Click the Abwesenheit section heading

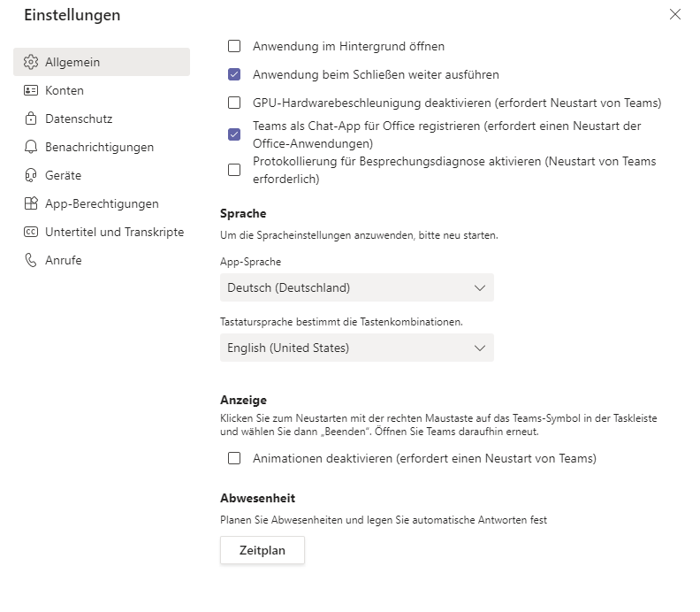click(x=257, y=498)
